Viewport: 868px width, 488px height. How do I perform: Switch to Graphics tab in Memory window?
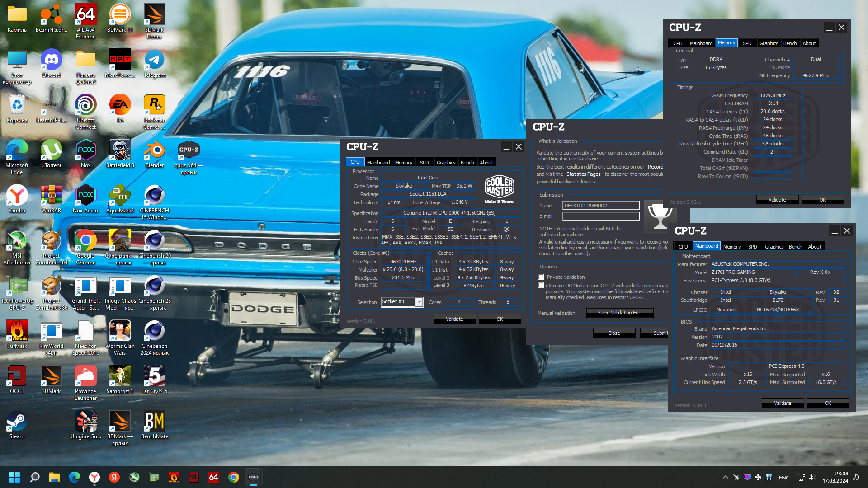click(x=769, y=43)
